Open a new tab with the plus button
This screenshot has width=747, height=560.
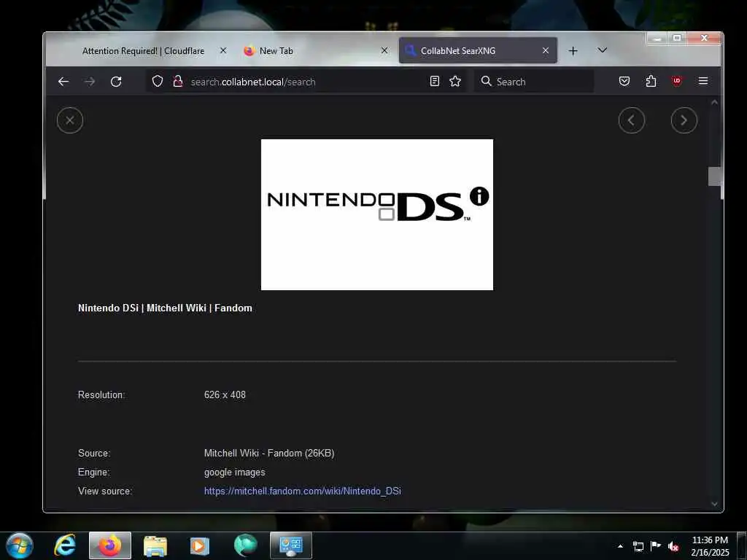point(573,50)
